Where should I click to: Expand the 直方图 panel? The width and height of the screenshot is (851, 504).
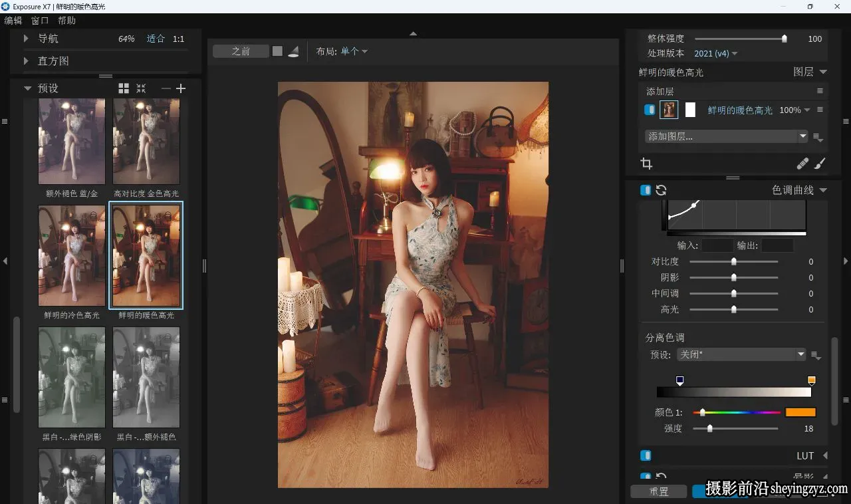click(x=26, y=61)
